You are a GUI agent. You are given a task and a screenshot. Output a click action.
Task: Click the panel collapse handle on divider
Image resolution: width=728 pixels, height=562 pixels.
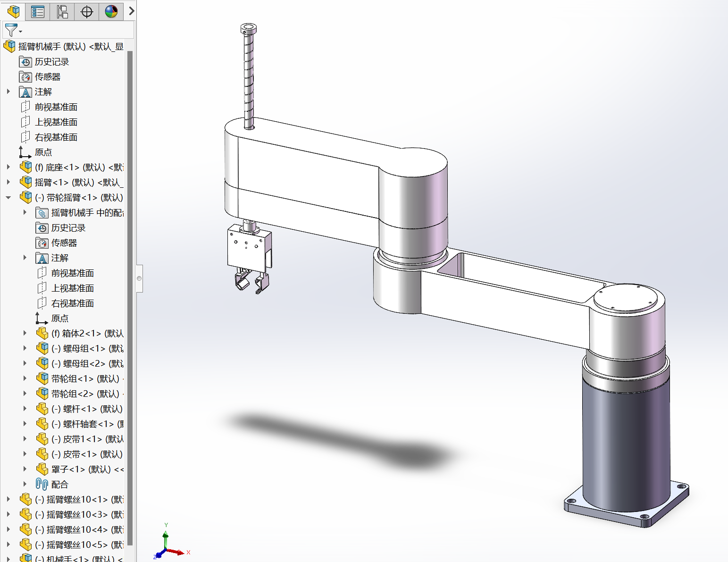[x=139, y=278]
